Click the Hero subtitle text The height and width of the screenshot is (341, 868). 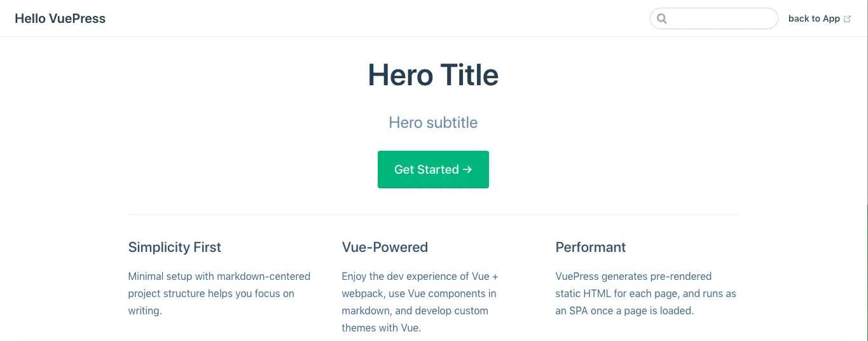(x=433, y=123)
